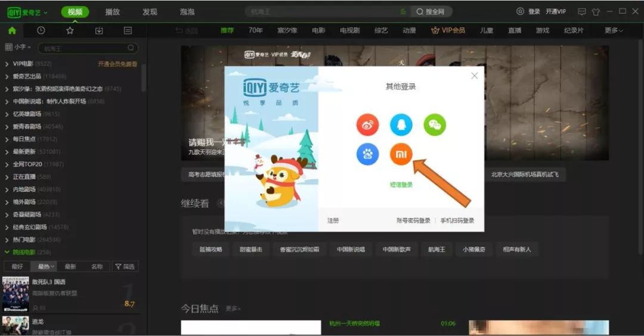Click the user avatar icon beside 登录
644x336 pixels.
coord(520,11)
